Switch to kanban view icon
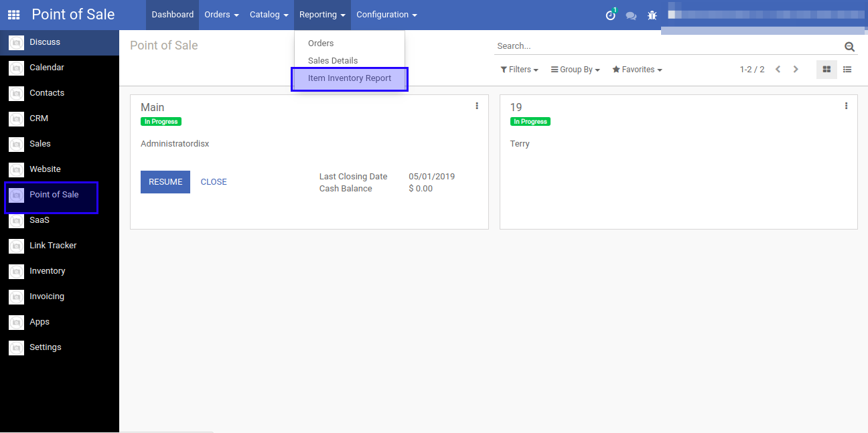868x433 pixels. [826, 70]
